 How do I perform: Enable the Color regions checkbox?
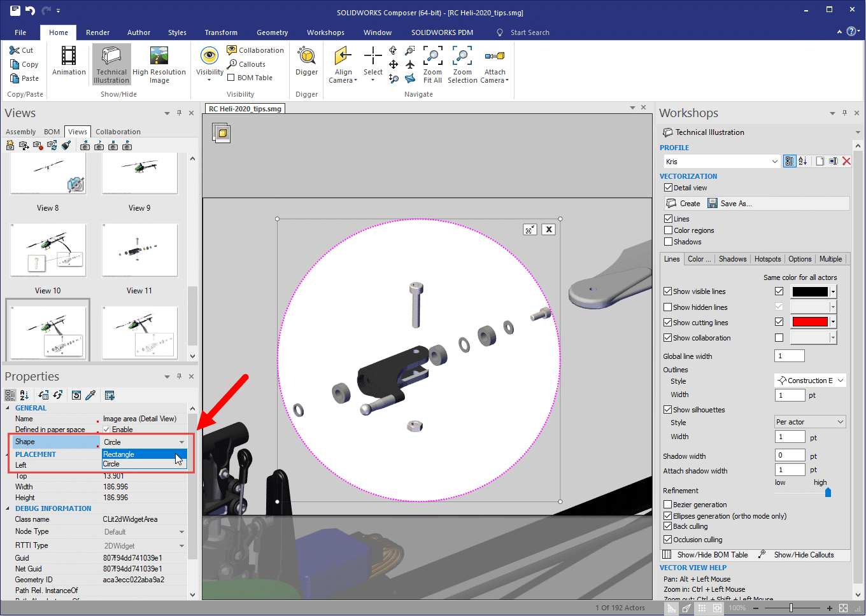pos(668,230)
